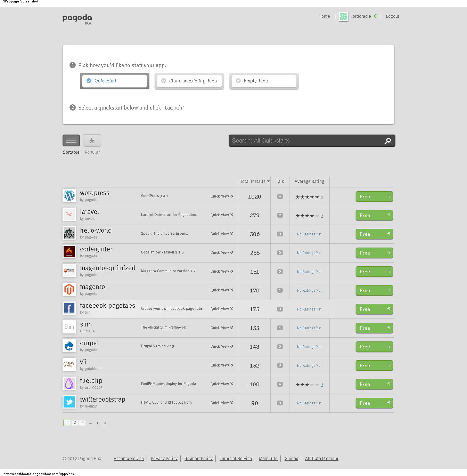This screenshot has width=467, height=476.
Task: Select the Empty Repo option
Action: [x=264, y=81]
